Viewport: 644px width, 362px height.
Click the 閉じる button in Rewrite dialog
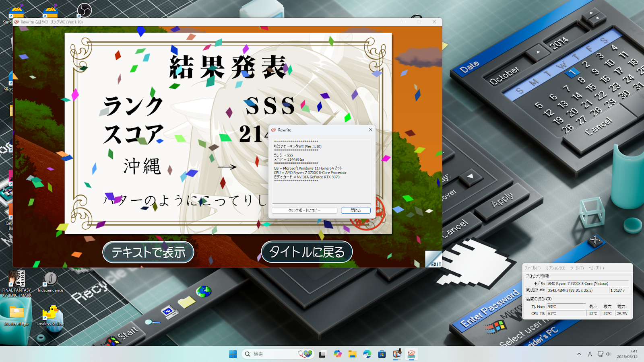coord(356,210)
